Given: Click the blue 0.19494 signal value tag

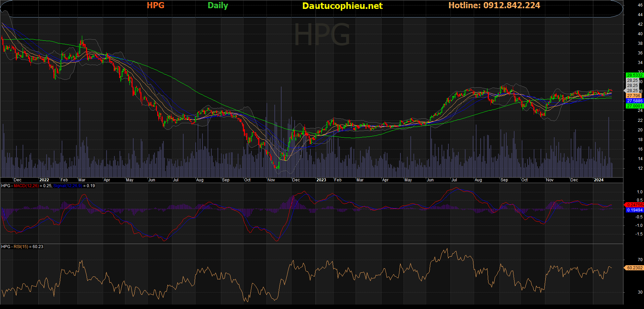Looking at the screenshot, I should pos(634,210).
